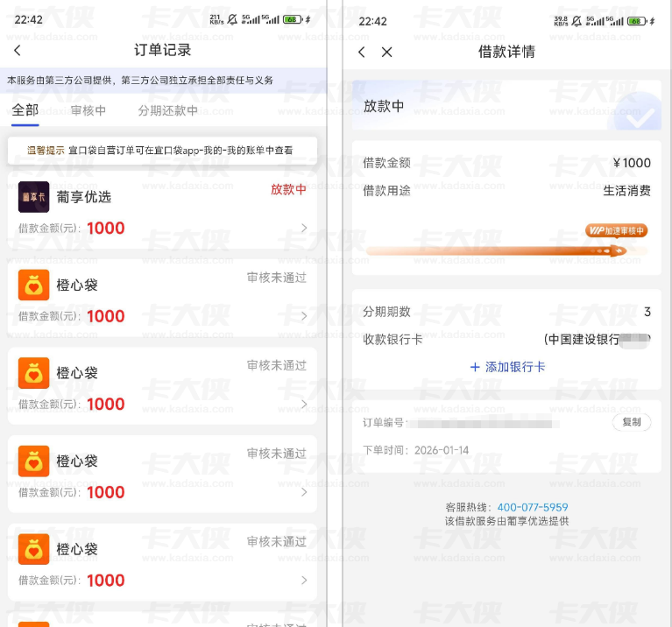Tap the 放款中 status in the 葡享优选 order

288,189
